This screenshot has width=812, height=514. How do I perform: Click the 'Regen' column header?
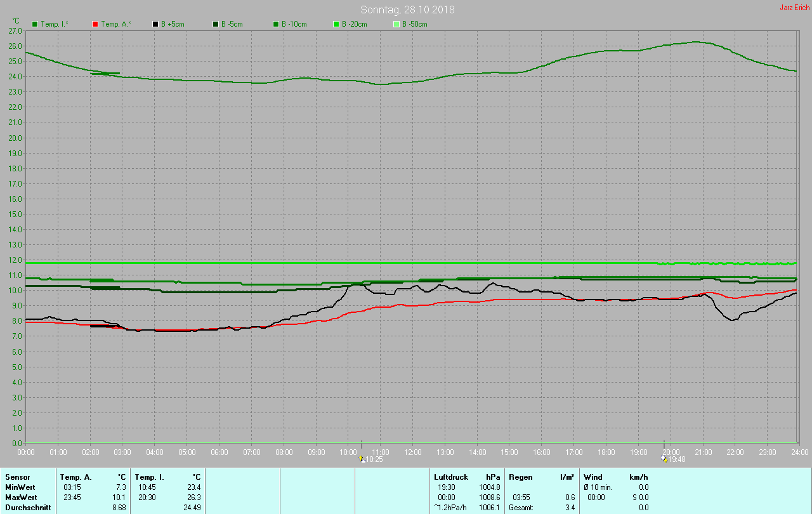(x=521, y=477)
